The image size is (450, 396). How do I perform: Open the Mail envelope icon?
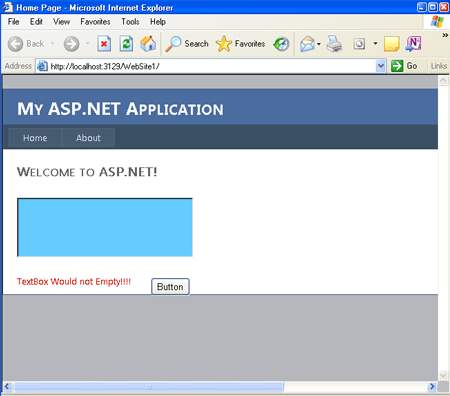(x=307, y=44)
